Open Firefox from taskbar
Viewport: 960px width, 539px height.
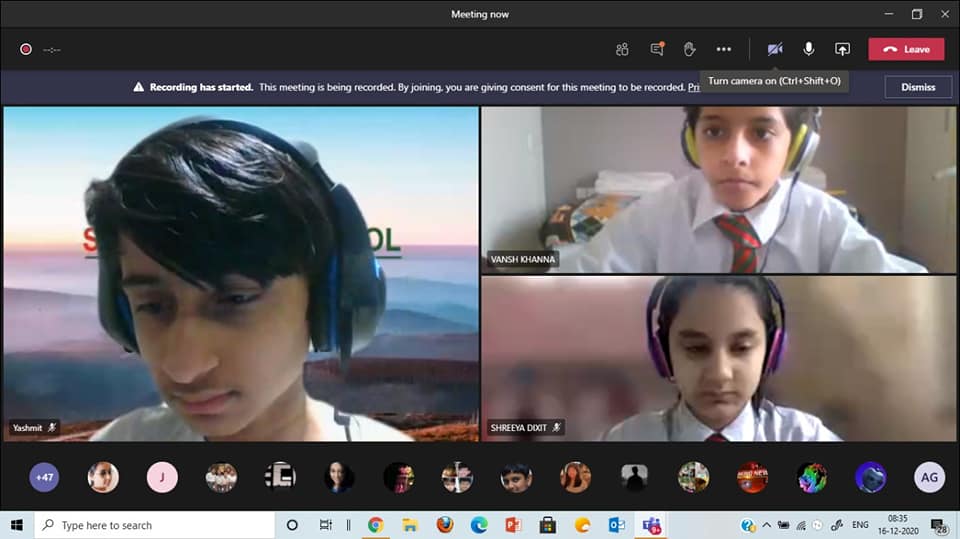point(444,525)
